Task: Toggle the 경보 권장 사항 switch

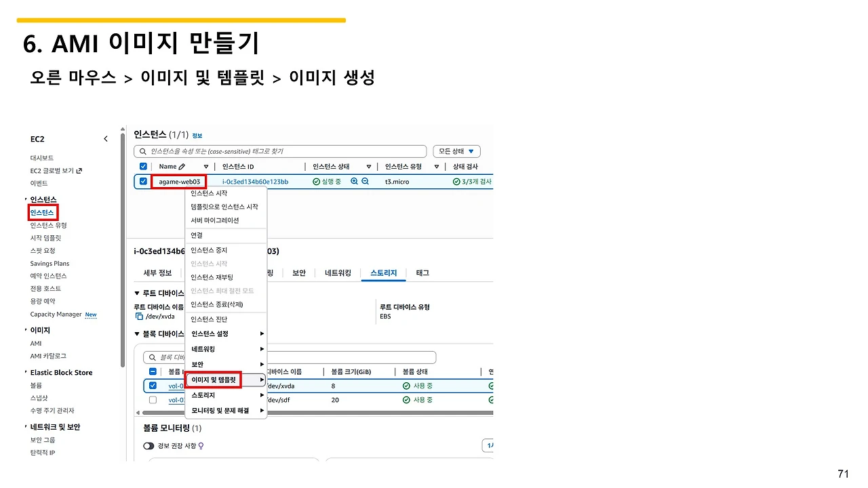Action: click(149, 445)
